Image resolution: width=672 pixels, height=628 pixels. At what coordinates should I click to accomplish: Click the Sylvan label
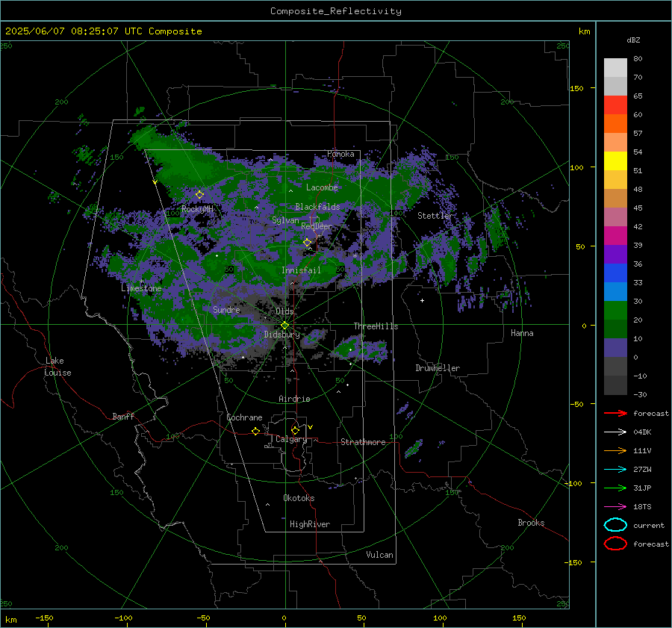point(285,220)
